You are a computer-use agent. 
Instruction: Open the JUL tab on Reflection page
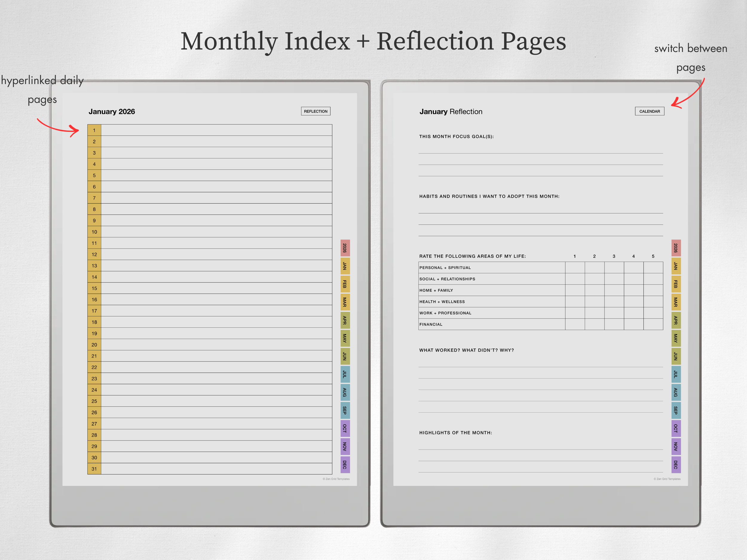676,374
